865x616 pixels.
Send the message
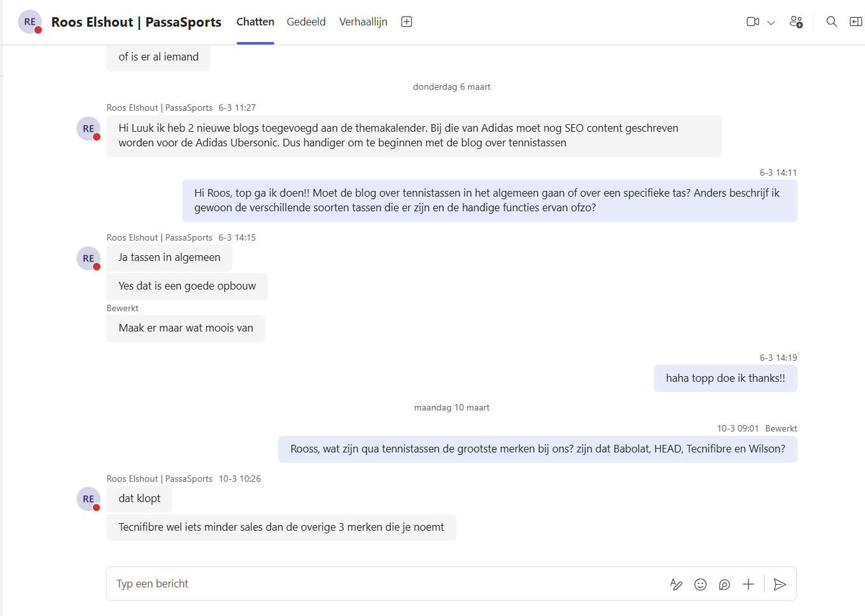pos(780,584)
